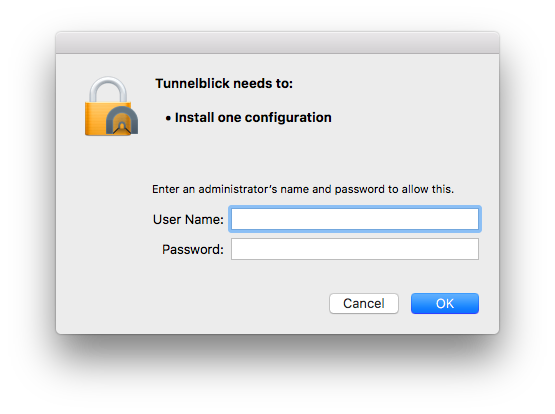Screen dimensions: 555x414
Task: Click the 'Install one configuration' text
Action: [x=253, y=117]
